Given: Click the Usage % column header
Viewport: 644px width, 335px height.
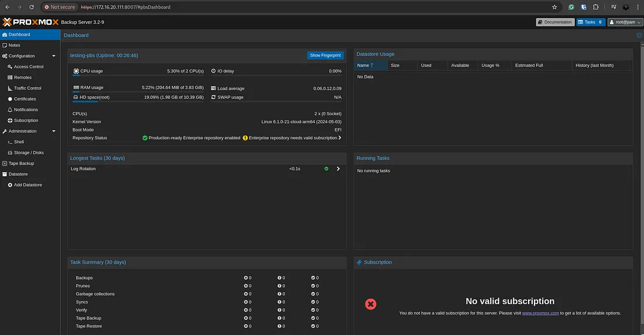Looking at the screenshot, I should (495, 65).
